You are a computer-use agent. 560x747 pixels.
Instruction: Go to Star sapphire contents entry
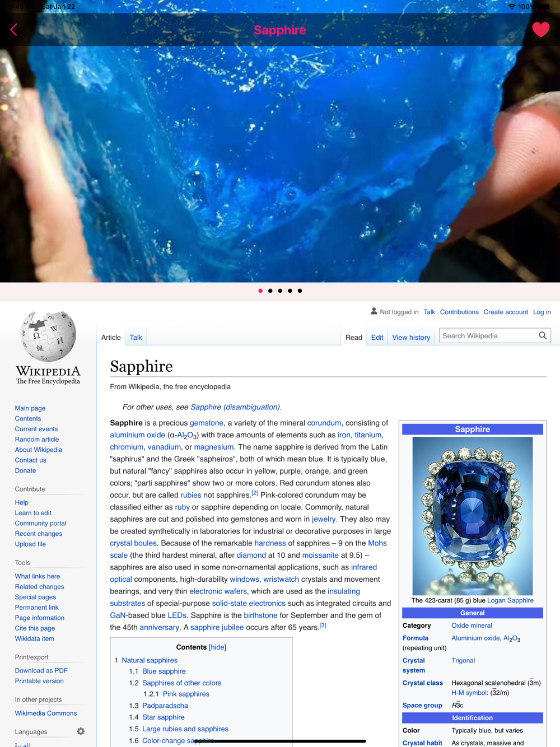163,717
